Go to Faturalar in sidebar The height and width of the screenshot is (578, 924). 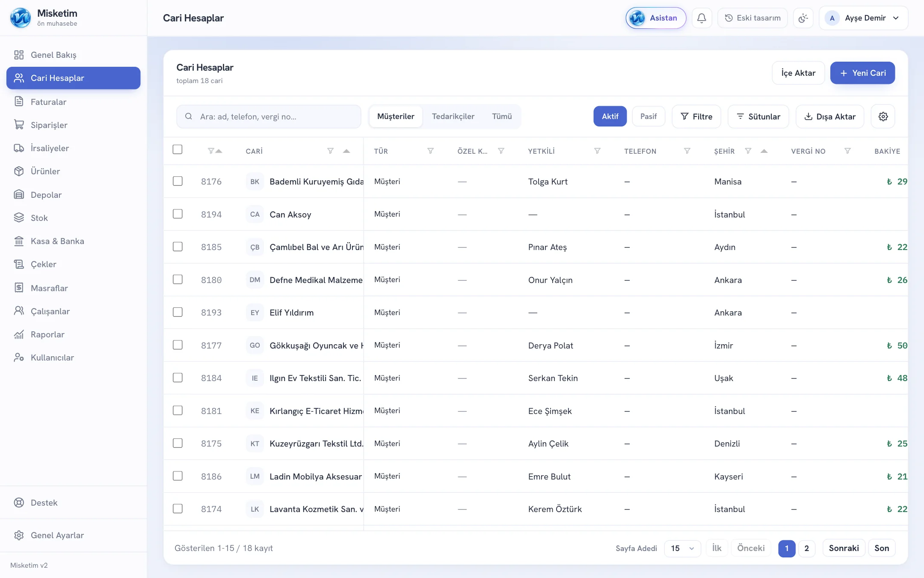point(73,102)
